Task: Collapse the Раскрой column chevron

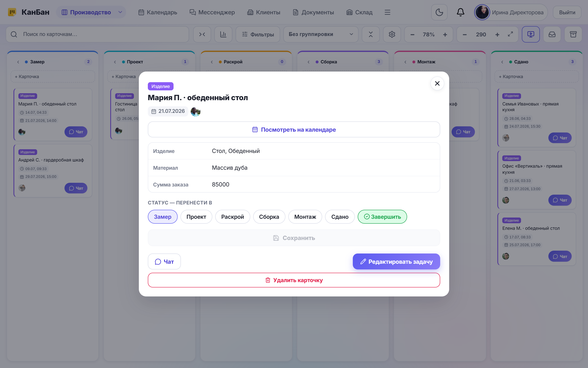Action: [x=212, y=62]
